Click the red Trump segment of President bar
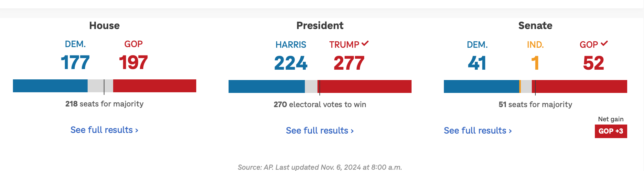The height and width of the screenshot is (171, 644). (365, 86)
